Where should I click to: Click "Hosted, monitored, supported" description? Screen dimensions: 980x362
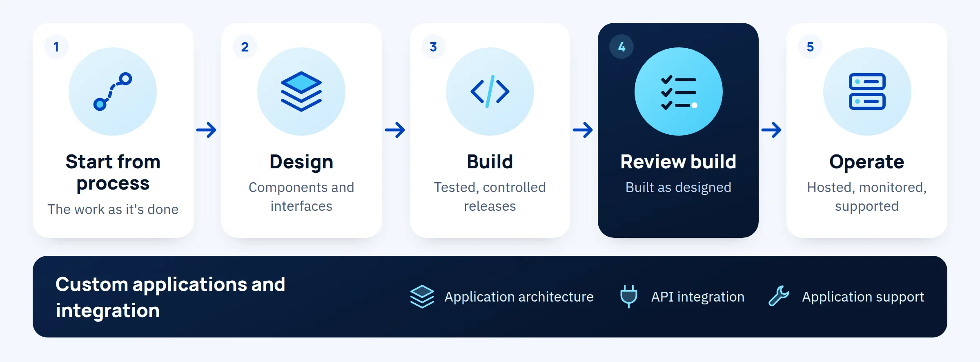coord(867,197)
